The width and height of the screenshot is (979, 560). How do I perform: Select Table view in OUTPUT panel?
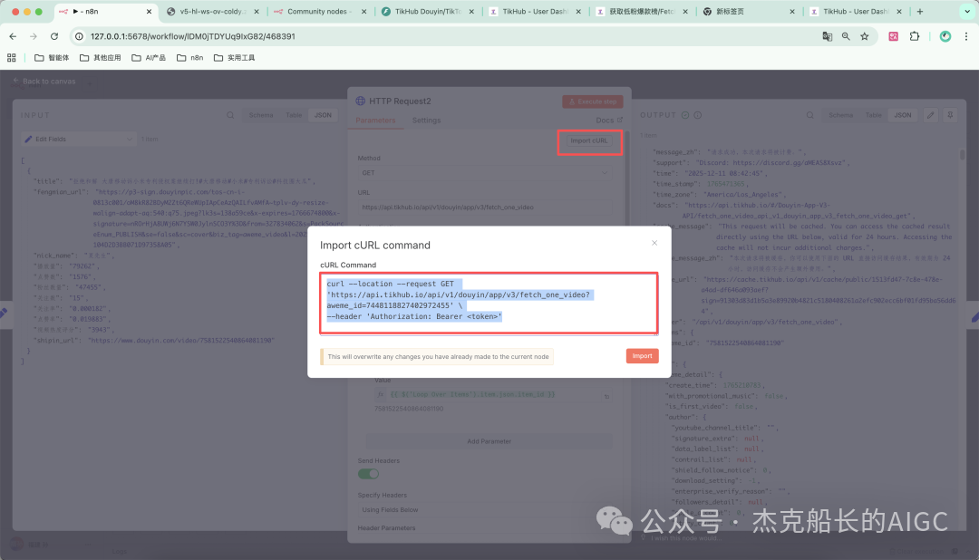874,115
